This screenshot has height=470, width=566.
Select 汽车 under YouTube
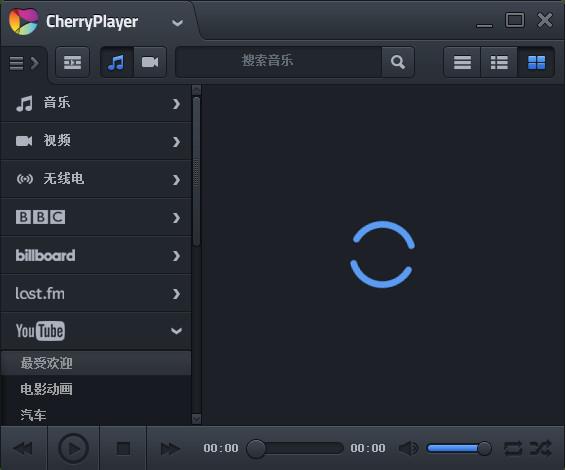tap(96, 415)
